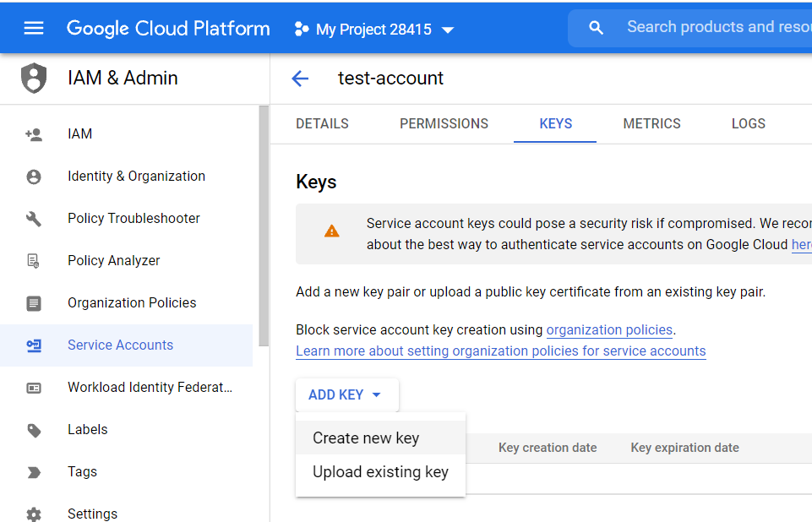Open Workload Identity Federation in sidebar
The width and height of the screenshot is (812, 522).
(x=127, y=388)
